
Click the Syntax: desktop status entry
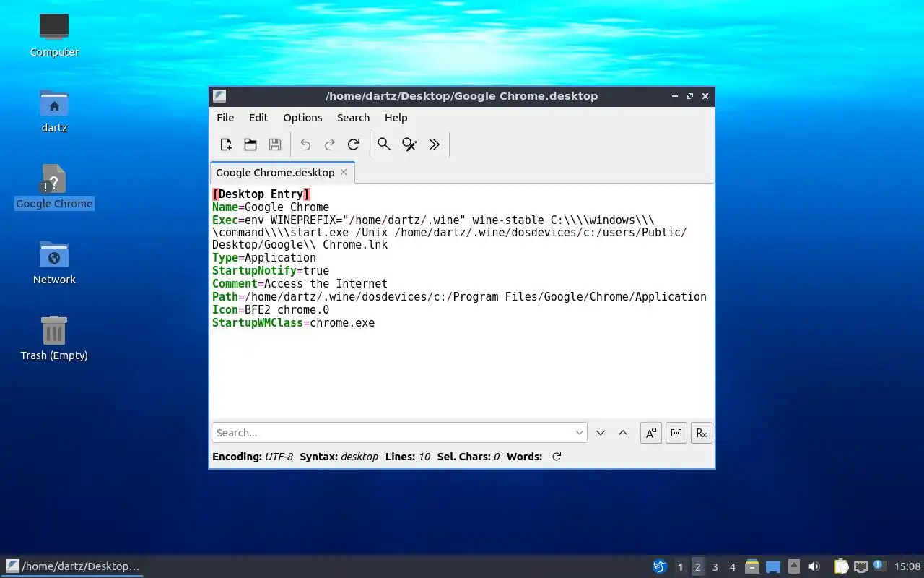click(x=339, y=457)
